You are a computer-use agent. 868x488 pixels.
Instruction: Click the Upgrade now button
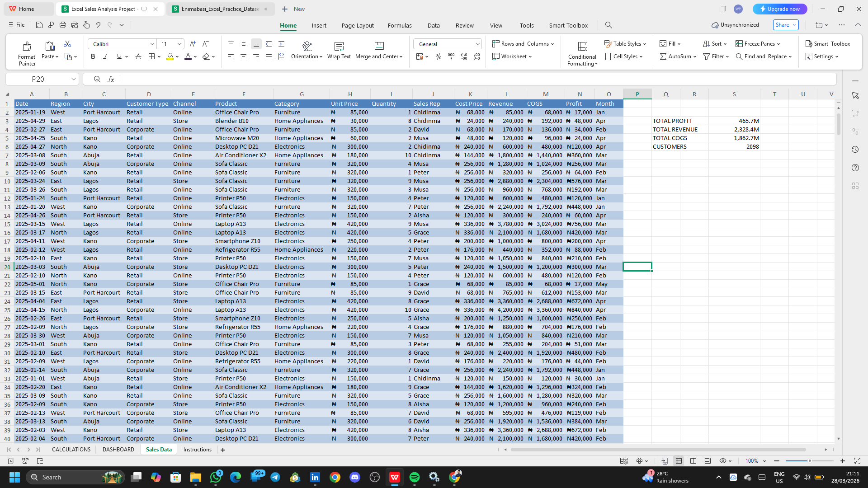click(780, 9)
